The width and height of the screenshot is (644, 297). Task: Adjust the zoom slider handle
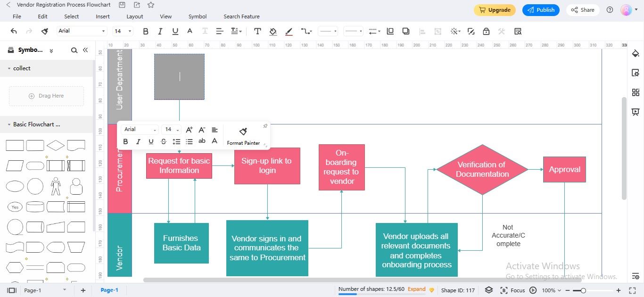tap(583, 290)
